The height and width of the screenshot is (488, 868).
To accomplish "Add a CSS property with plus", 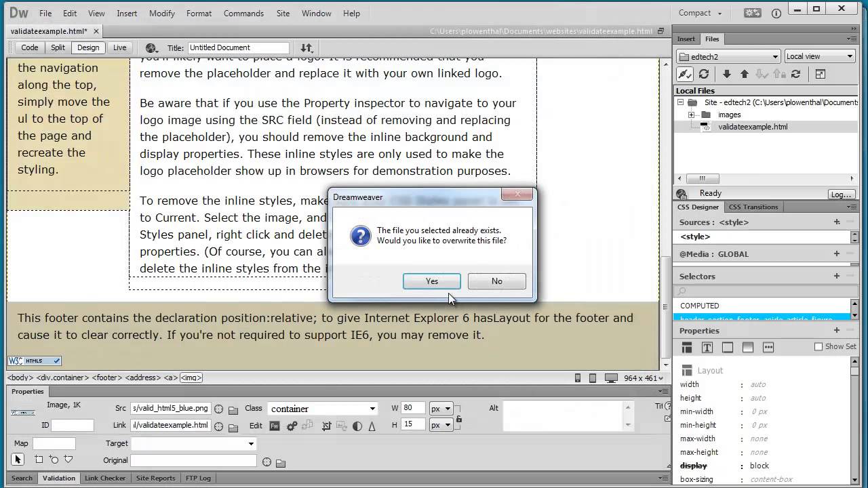I will click(837, 331).
